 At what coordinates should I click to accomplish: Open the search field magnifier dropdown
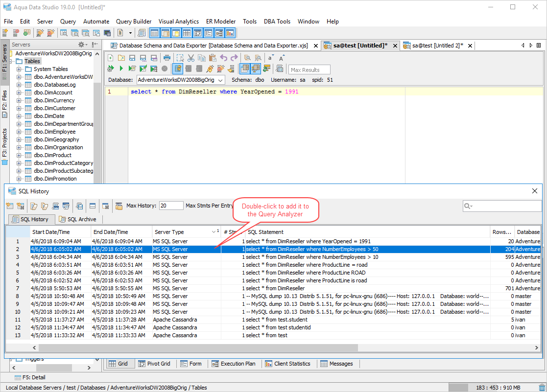[468, 206]
